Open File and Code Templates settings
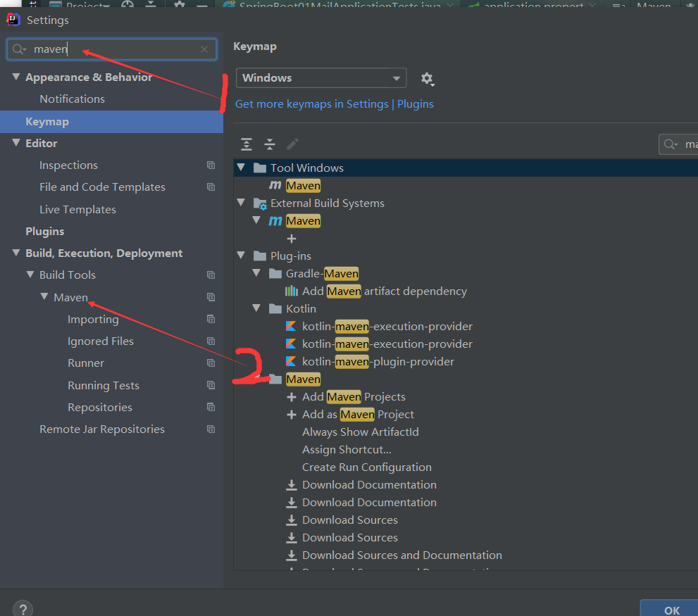 (x=102, y=187)
